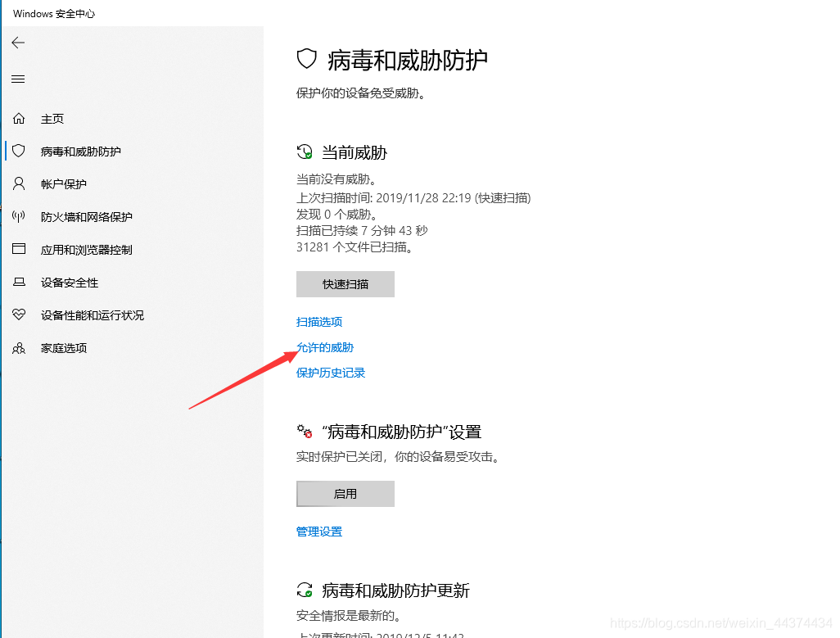
Task: Click the subtitle 保护你的设备免受威胁。
Action: [x=361, y=93]
